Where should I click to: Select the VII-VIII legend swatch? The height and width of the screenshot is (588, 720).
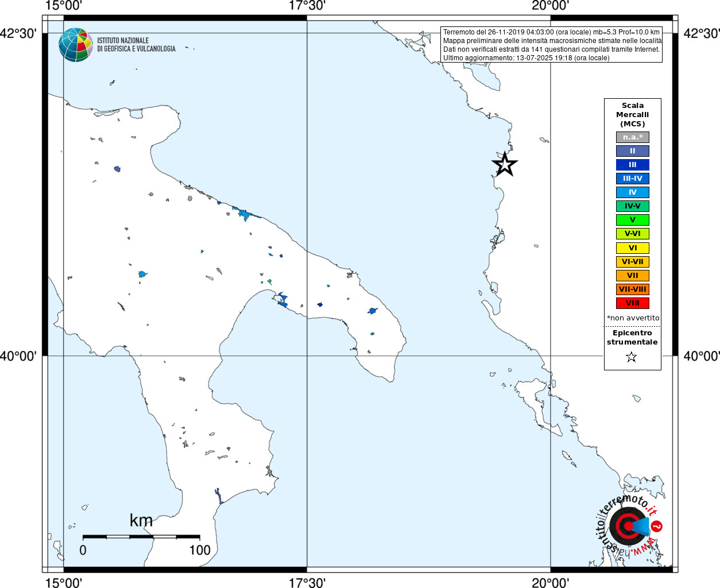click(x=633, y=289)
